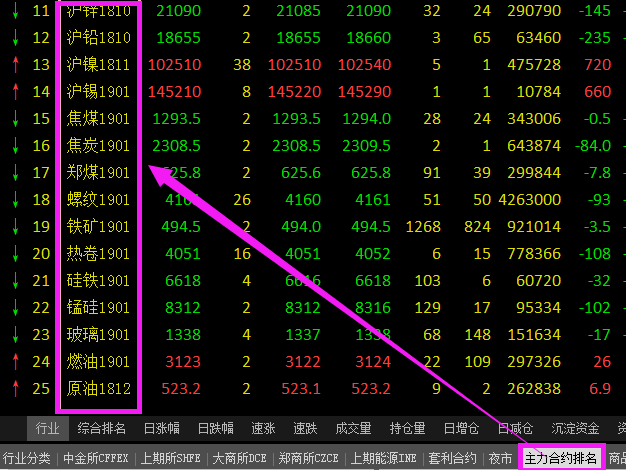The width and height of the screenshot is (626, 470).
Task: Click open interest value 262838
Action: 534,389
